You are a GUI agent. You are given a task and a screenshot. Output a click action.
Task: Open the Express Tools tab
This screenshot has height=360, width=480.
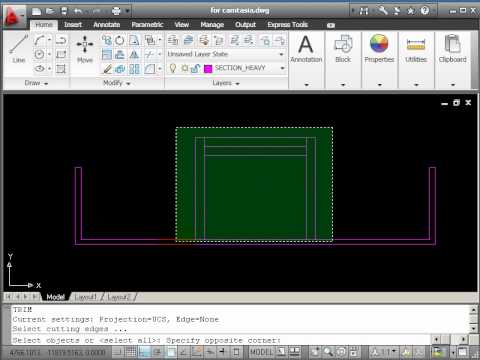(287, 25)
